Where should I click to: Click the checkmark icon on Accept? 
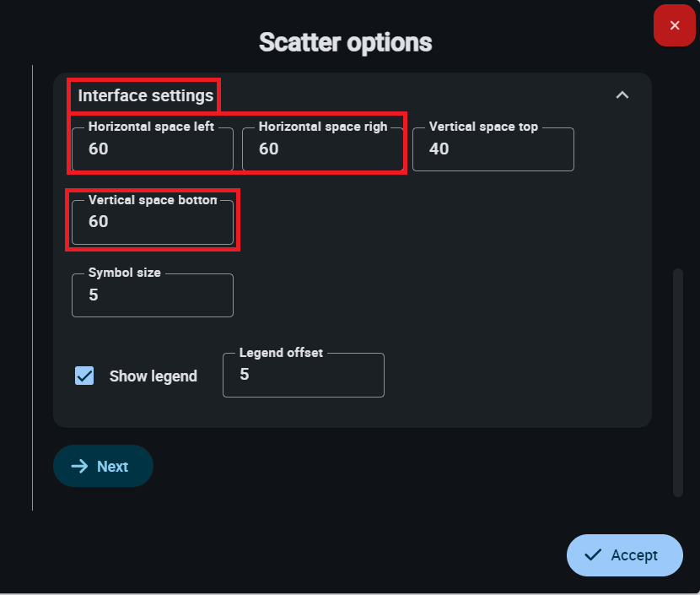(593, 554)
